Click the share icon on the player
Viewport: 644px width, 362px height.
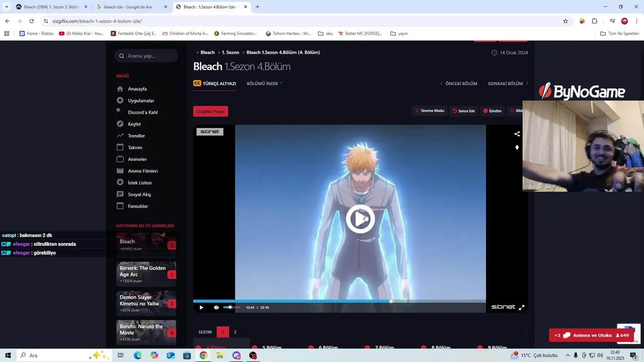pyautogui.click(x=517, y=134)
